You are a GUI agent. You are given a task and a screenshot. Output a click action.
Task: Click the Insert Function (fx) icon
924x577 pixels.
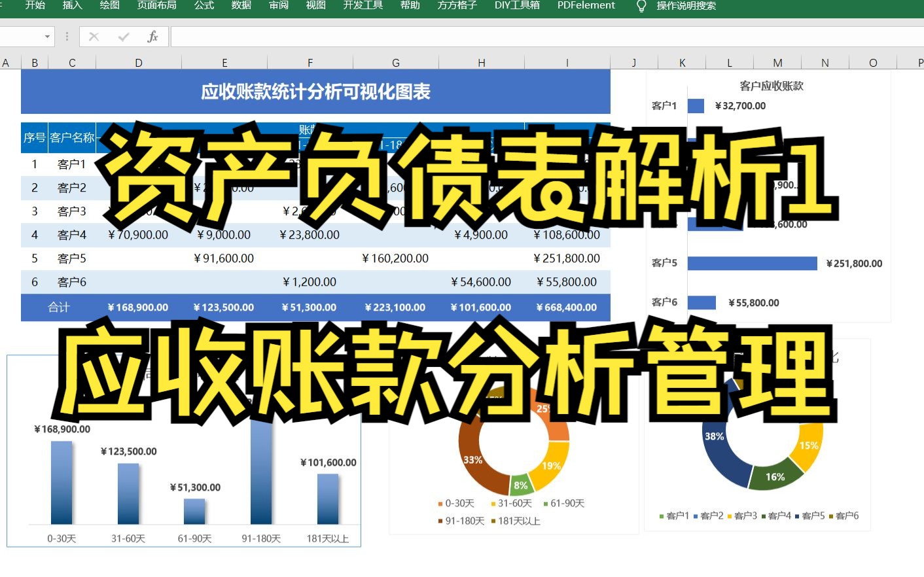153,36
